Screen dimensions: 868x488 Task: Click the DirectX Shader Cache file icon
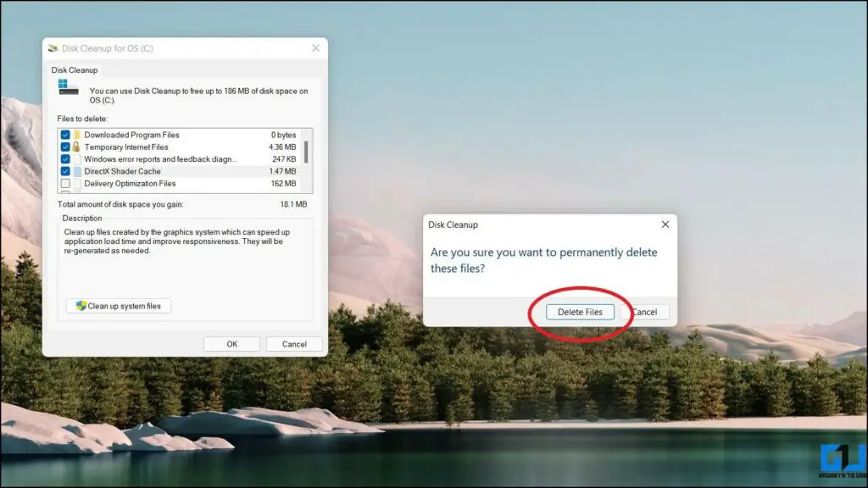tap(77, 171)
